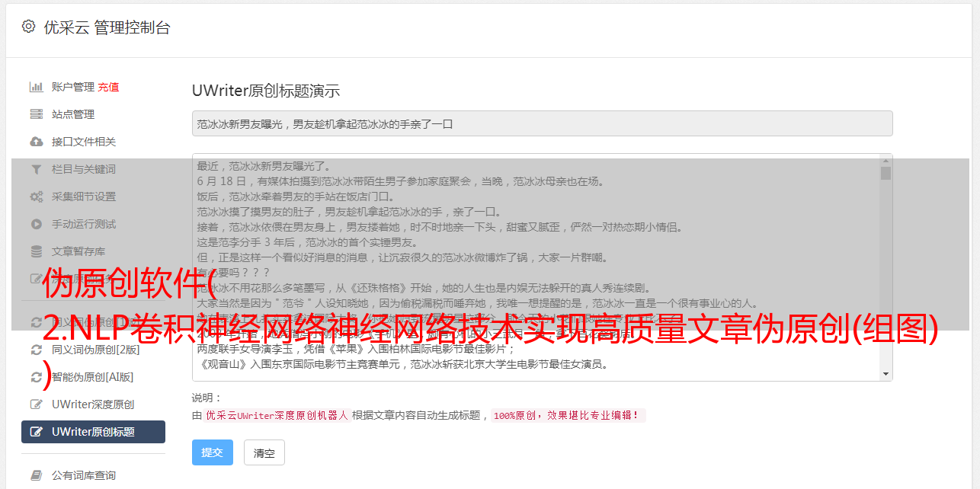The width and height of the screenshot is (980, 489).
Task: Click inside the article content textarea
Action: coord(536,267)
